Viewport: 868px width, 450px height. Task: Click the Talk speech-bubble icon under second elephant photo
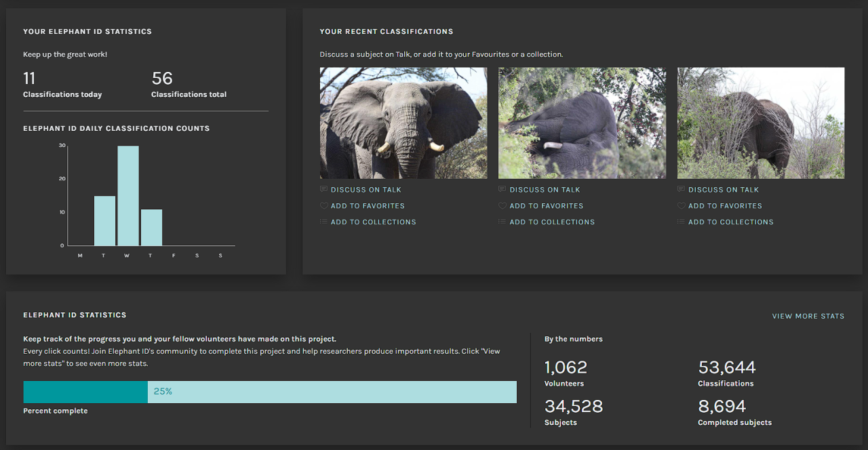click(x=502, y=190)
